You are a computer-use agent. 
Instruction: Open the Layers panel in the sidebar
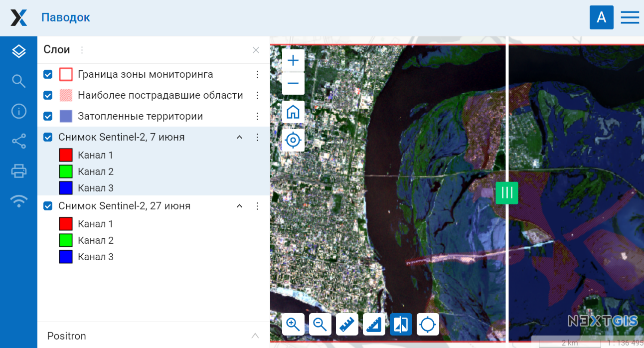[x=19, y=51]
